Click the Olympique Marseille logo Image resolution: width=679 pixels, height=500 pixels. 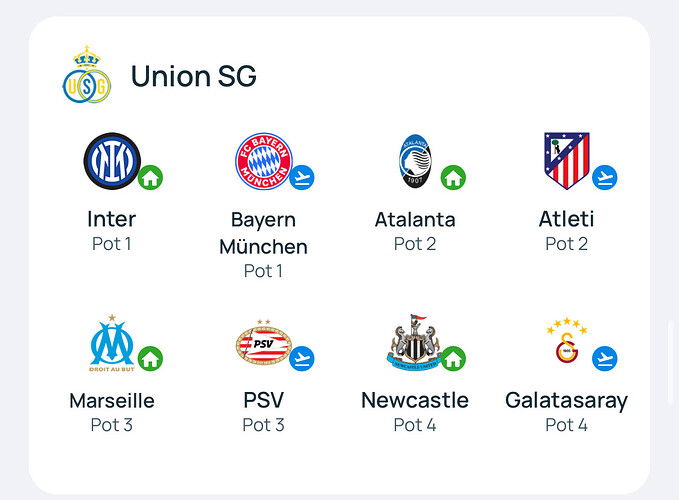point(112,343)
